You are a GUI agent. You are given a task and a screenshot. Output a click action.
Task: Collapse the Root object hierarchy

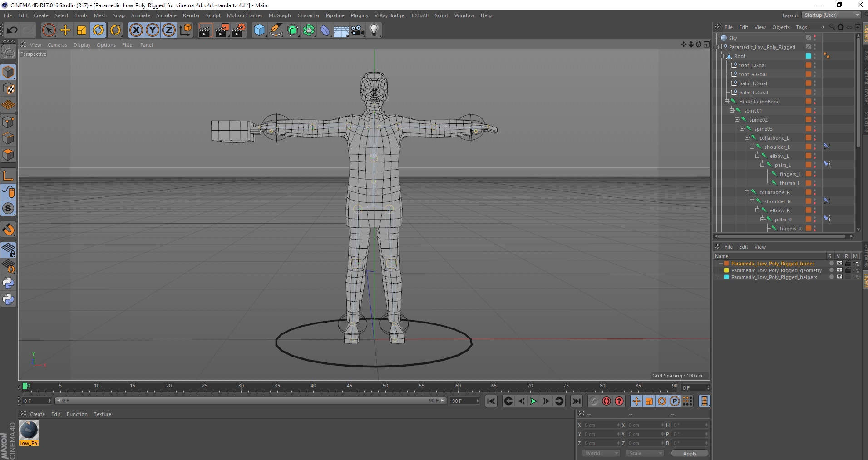tap(721, 56)
